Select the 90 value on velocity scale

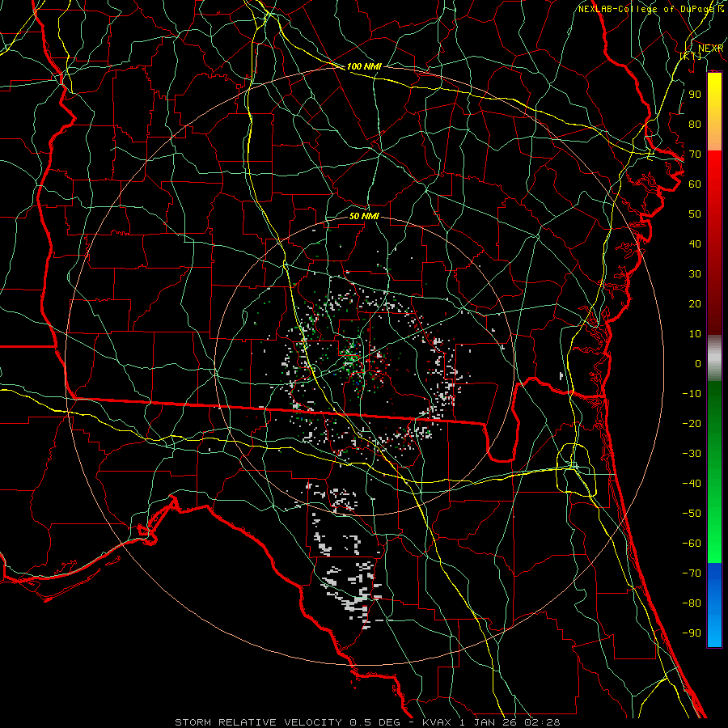(x=695, y=95)
